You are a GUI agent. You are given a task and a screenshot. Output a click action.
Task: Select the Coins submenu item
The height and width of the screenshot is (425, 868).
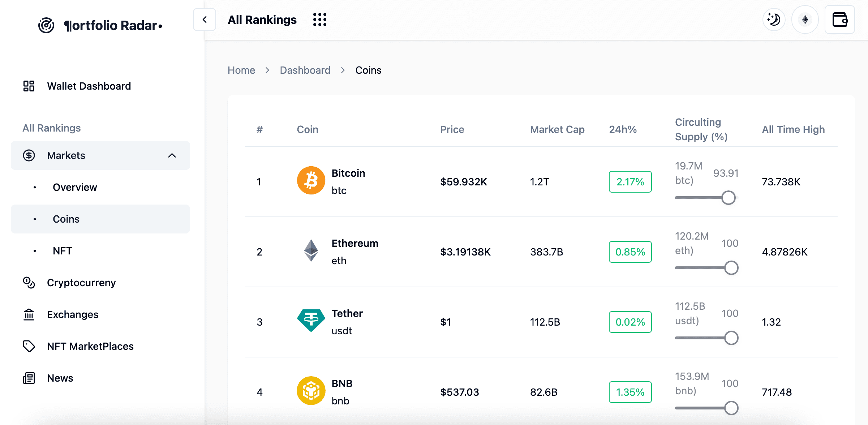point(100,219)
